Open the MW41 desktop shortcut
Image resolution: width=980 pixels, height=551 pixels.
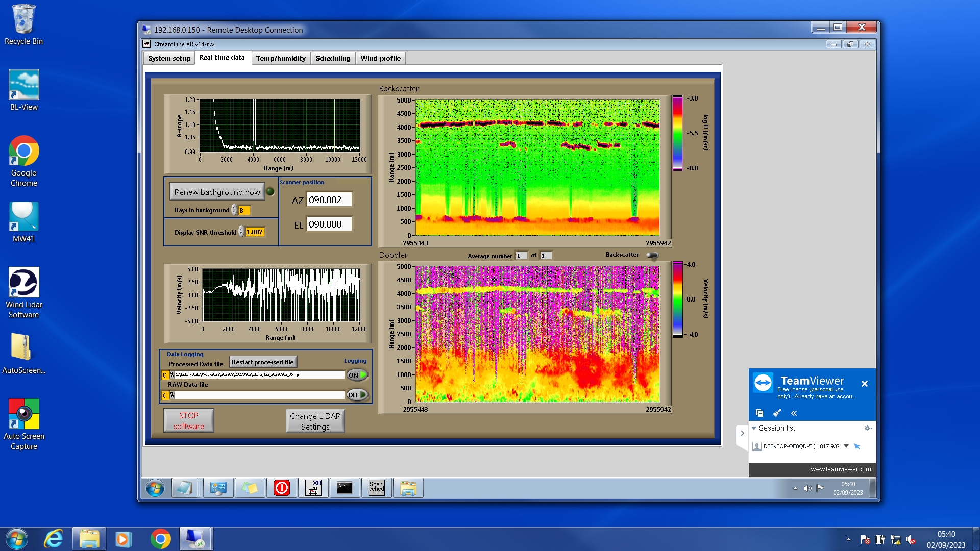pos(23,217)
